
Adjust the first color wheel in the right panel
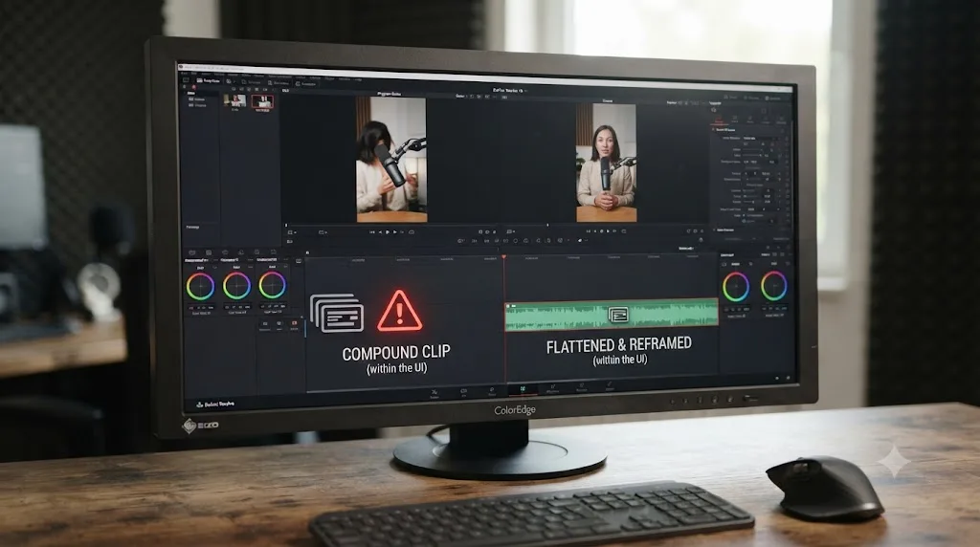point(736,287)
